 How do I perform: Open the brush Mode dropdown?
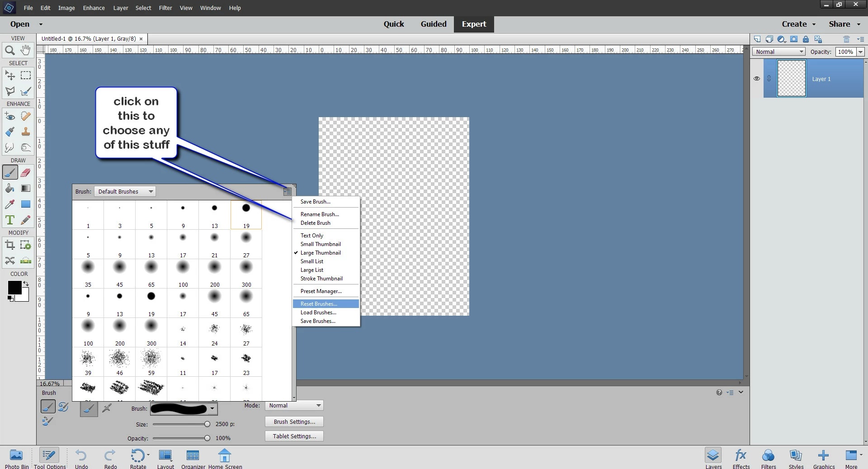tap(294, 406)
